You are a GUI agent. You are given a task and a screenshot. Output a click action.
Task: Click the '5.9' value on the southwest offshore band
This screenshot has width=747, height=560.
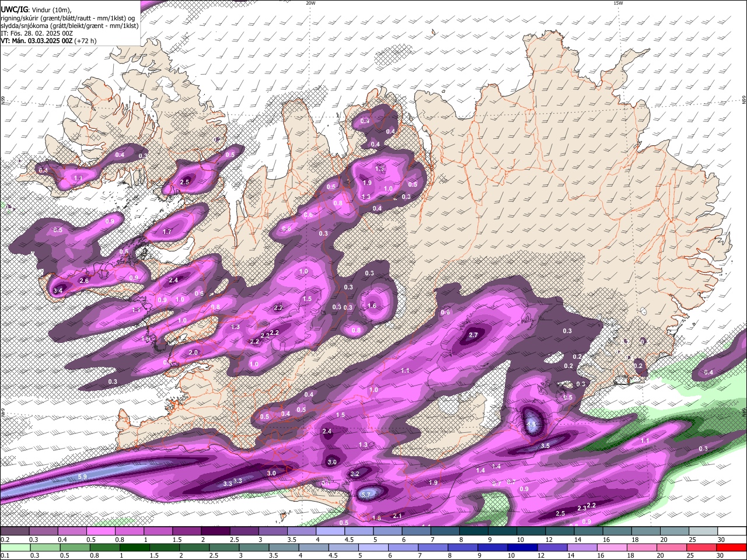point(82,477)
